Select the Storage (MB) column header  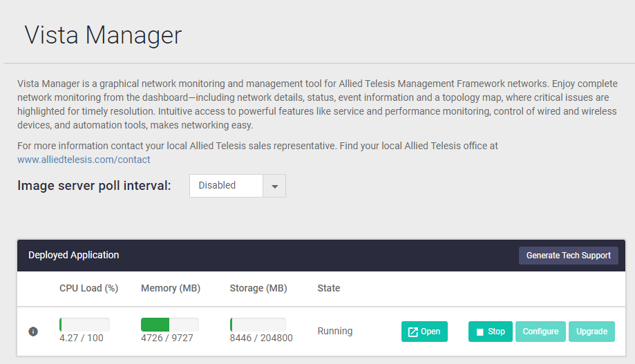tap(258, 288)
